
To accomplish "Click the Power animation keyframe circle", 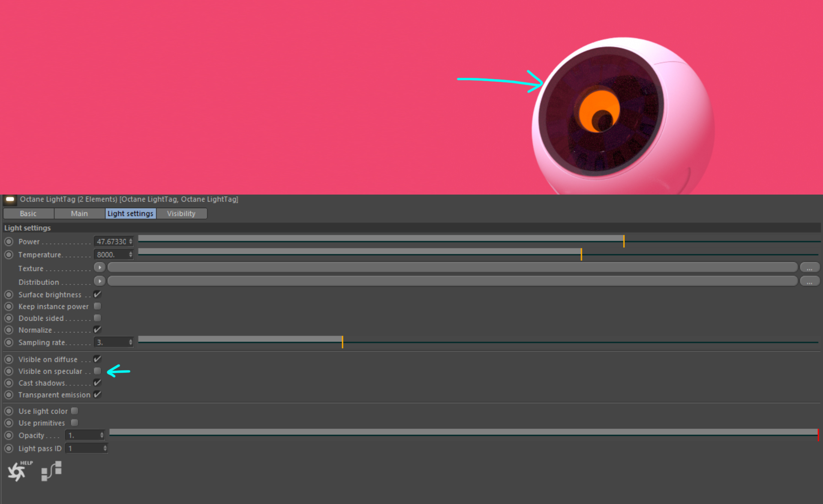I will click(9, 242).
